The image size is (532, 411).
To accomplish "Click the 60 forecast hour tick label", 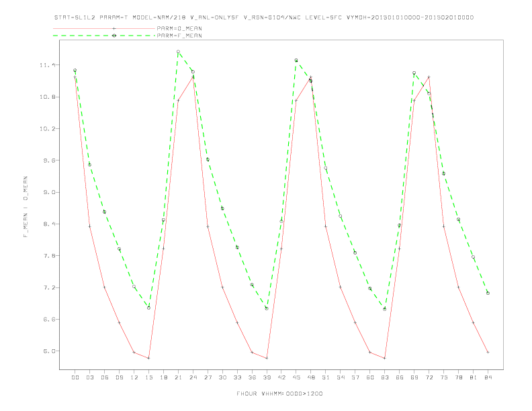I will [x=370, y=377].
